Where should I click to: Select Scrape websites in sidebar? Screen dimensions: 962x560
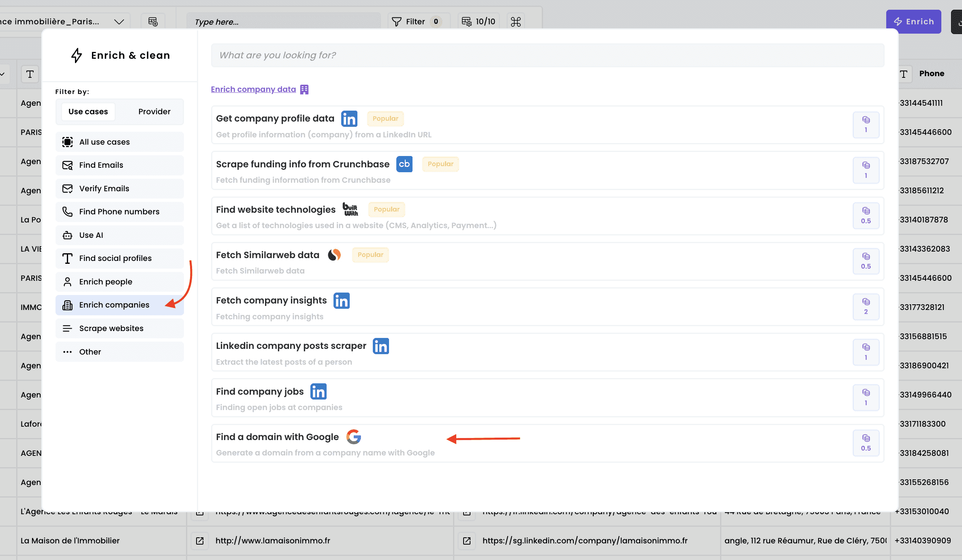pyautogui.click(x=111, y=328)
